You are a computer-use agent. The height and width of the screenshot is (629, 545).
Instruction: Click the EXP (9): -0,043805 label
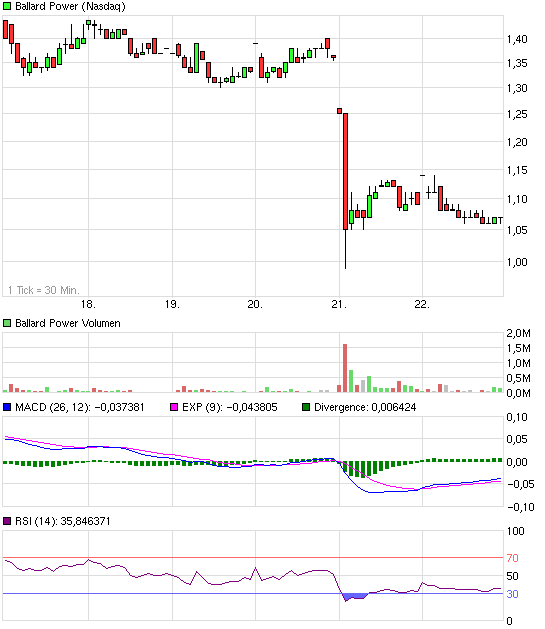tap(230, 408)
